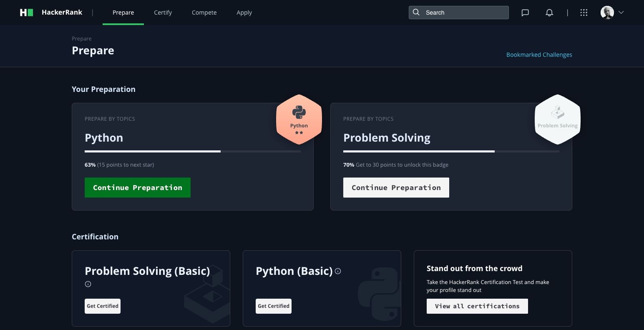Switch to the Apply tab
This screenshot has height=330, width=644.
[x=244, y=13]
